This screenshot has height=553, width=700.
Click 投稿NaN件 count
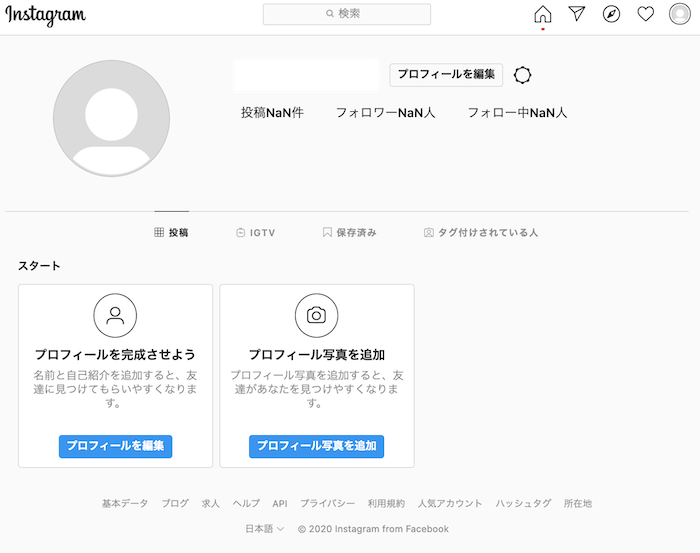click(272, 112)
